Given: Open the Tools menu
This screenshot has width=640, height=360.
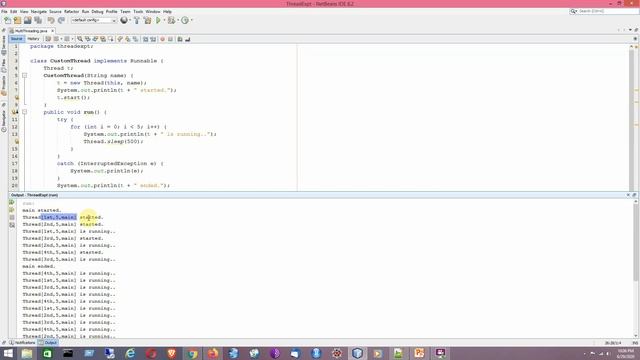Looking at the screenshot, I should pos(138,12).
